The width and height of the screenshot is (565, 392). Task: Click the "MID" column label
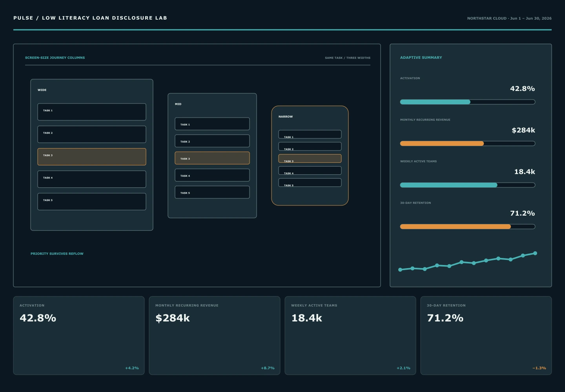(178, 104)
